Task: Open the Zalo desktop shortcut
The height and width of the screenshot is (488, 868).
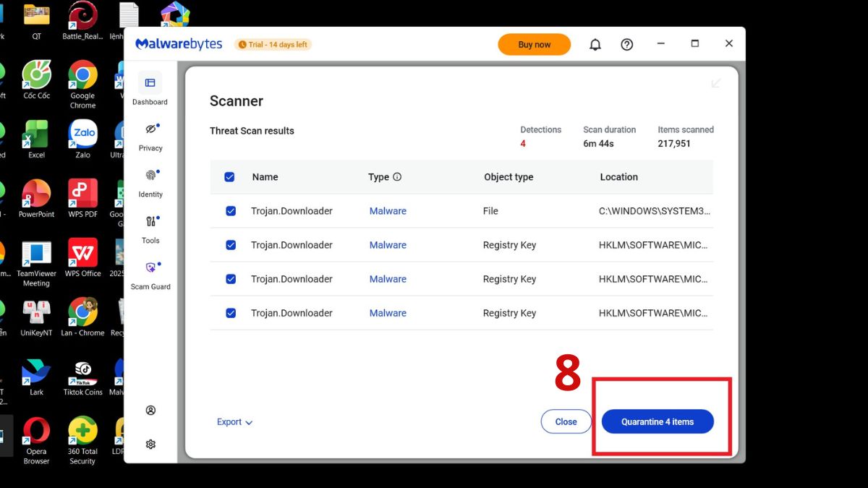Action: click(82, 140)
